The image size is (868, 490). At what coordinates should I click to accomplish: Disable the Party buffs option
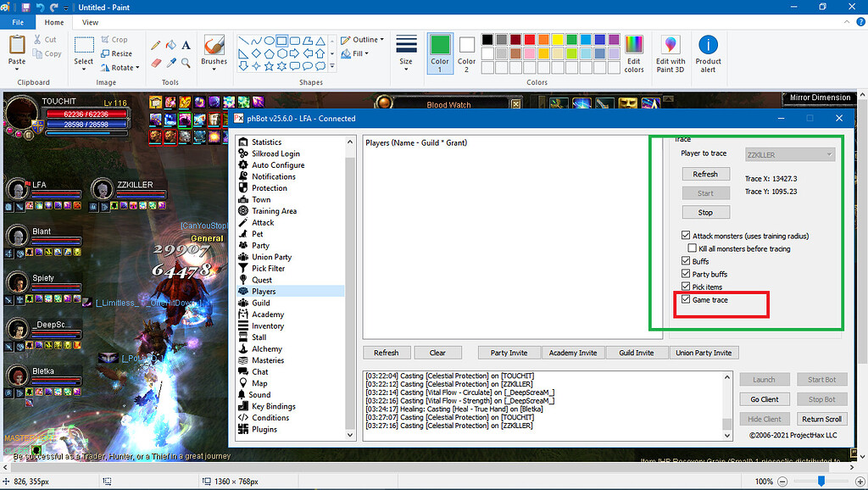click(685, 274)
